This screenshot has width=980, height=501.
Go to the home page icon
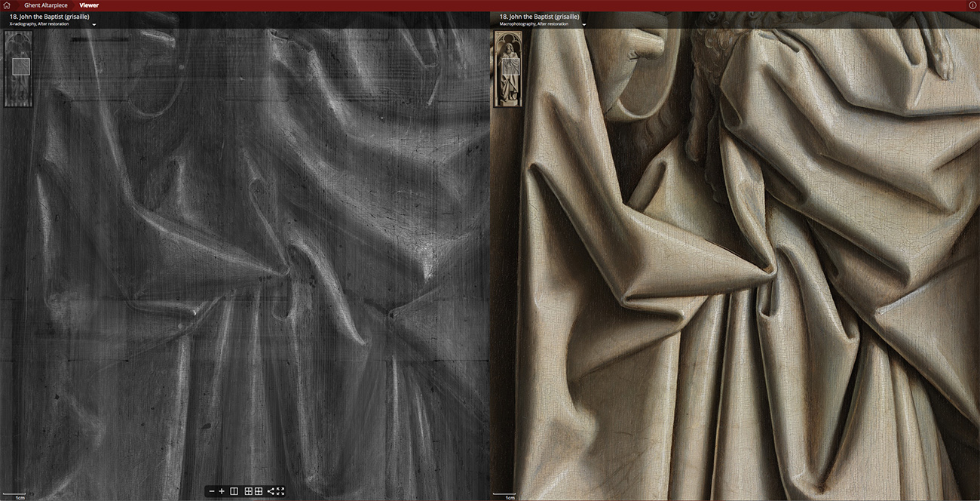pyautogui.click(x=6, y=5)
